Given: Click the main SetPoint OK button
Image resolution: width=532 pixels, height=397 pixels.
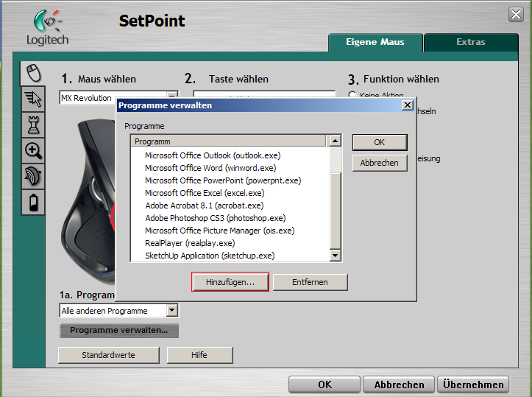Looking at the screenshot, I should (x=324, y=384).
